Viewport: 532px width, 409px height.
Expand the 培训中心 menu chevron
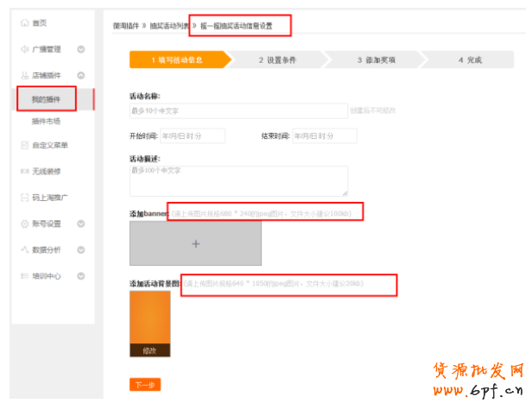(80, 276)
